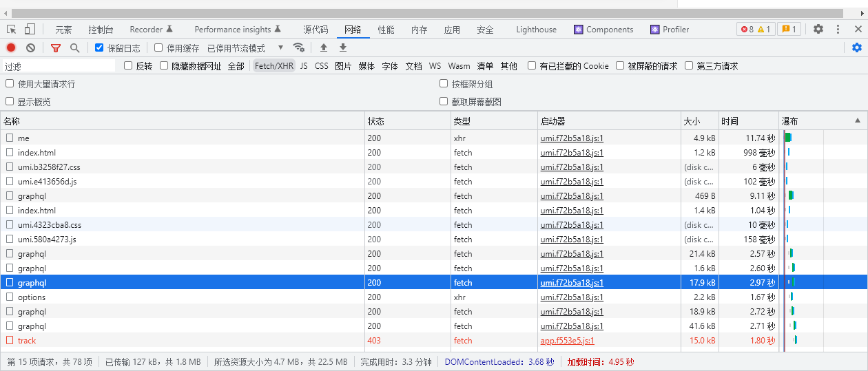Open the Lighthouse tab

pos(536,30)
